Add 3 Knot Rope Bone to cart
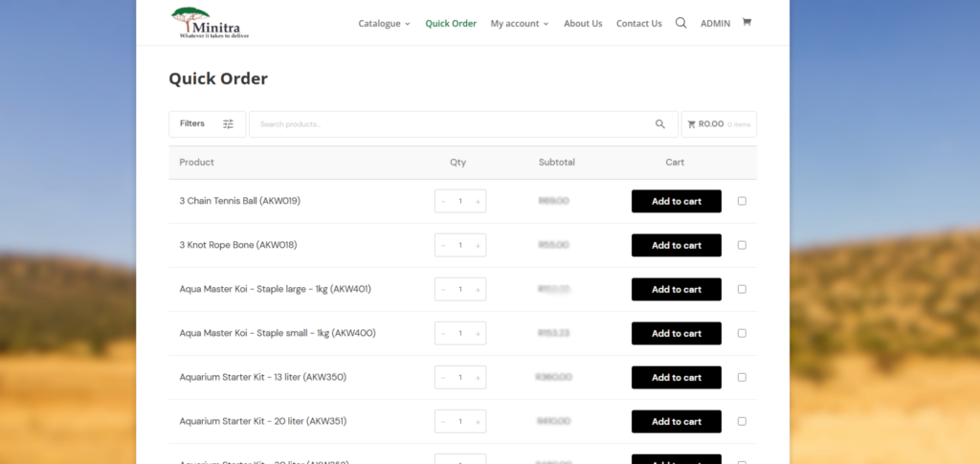Screen dimensions: 980x464 click(x=676, y=246)
